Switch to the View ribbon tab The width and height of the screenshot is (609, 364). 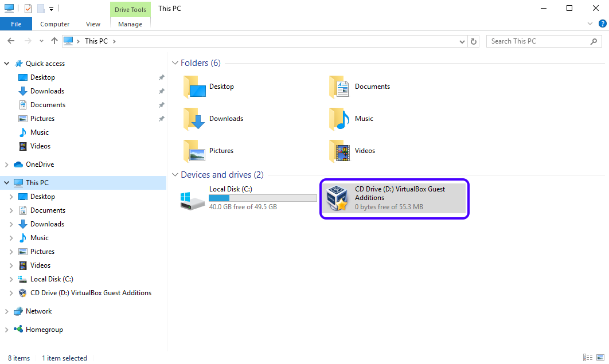coord(93,24)
